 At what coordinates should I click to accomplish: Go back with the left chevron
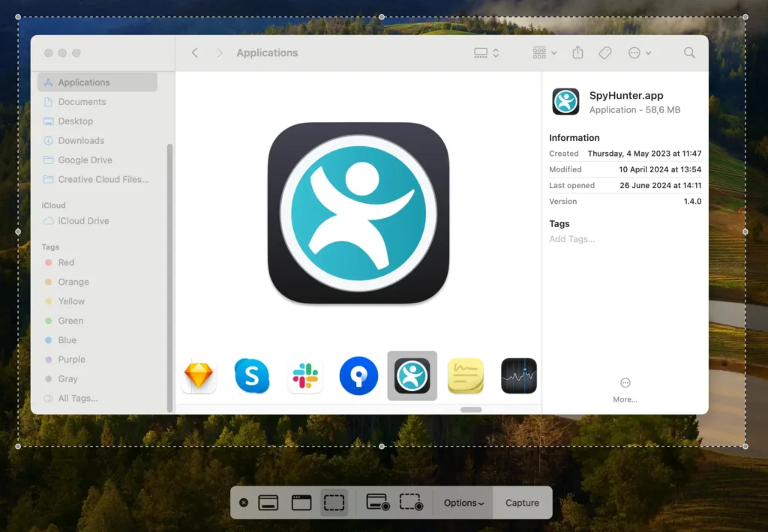tap(195, 52)
